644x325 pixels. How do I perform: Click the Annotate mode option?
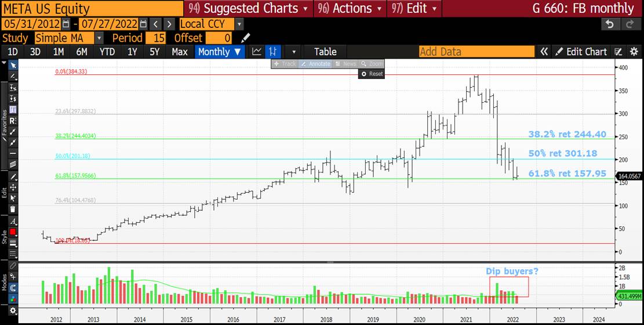315,64
